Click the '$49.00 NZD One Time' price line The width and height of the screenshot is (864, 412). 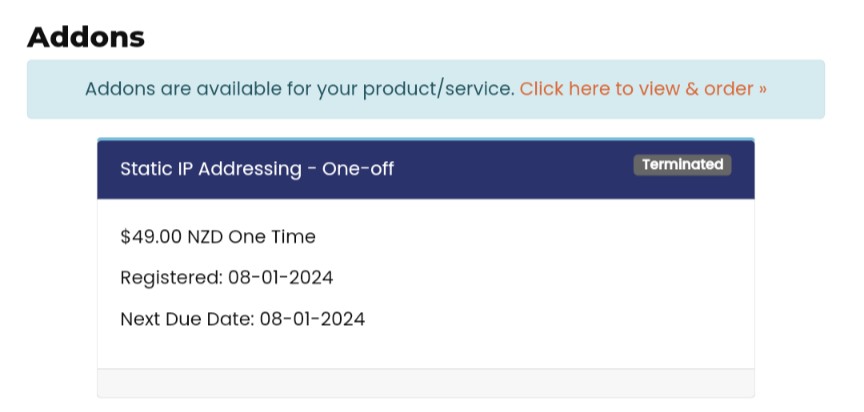pyautogui.click(x=218, y=237)
